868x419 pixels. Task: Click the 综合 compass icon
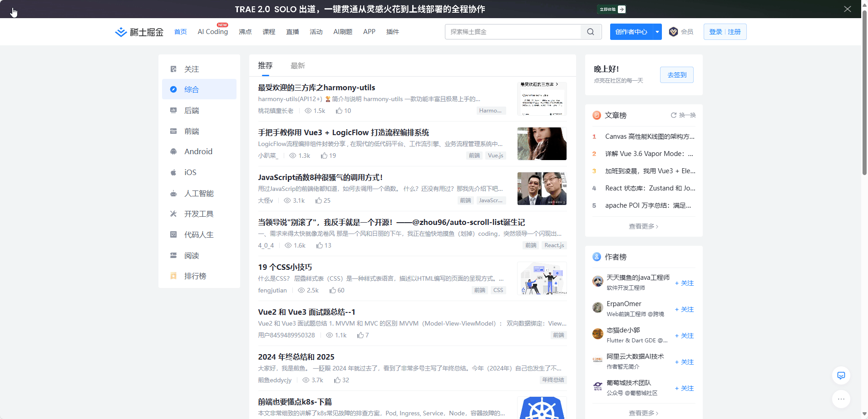click(173, 89)
